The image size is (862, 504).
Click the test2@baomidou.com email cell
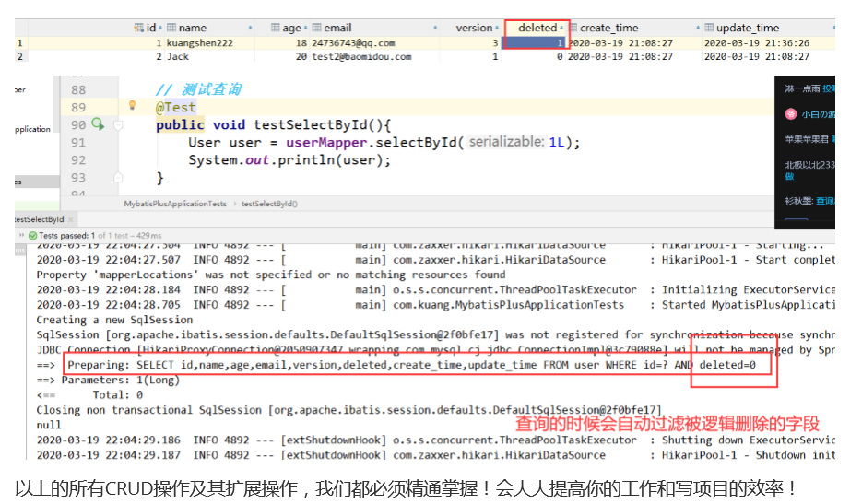(x=361, y=56)
